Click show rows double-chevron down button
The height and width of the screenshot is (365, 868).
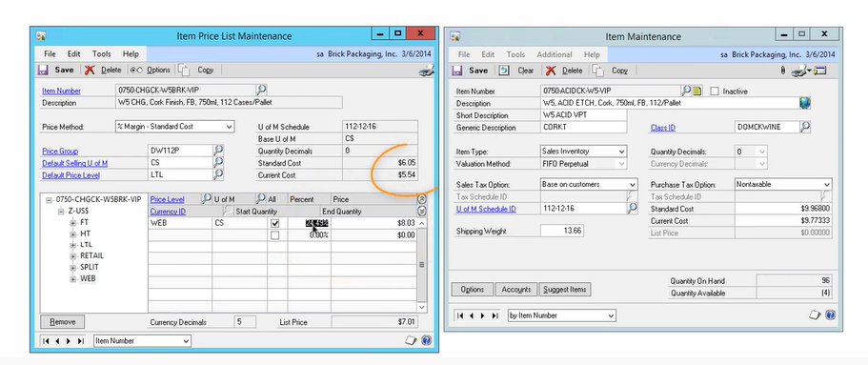[x=422, y=211]
